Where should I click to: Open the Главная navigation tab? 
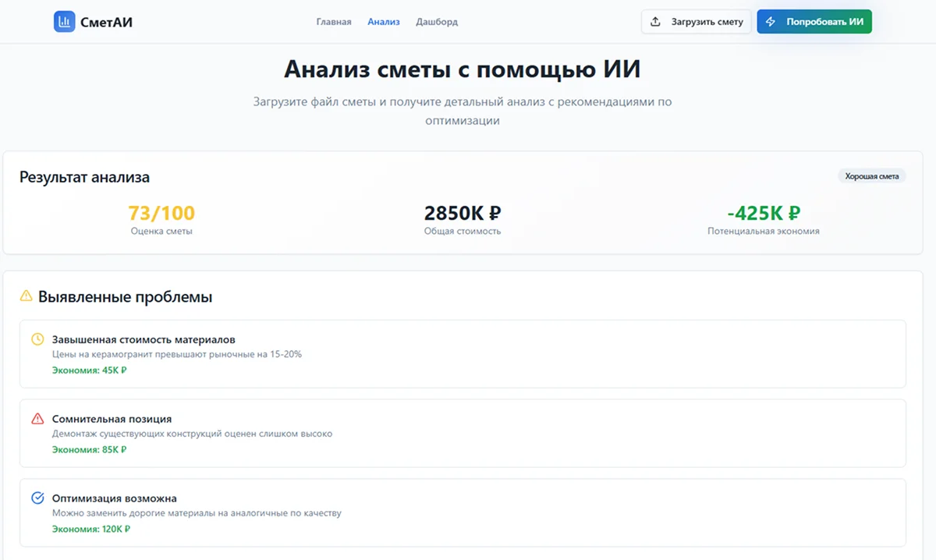tap(333, 22)
